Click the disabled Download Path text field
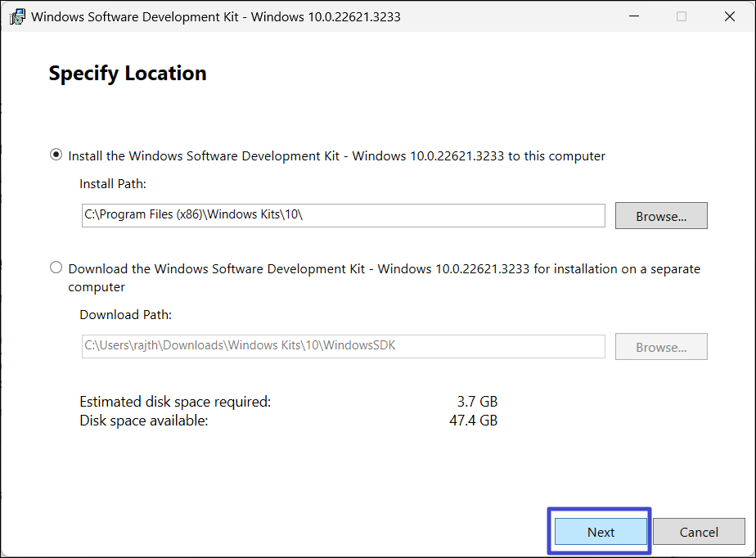Viewport: 756px width, 558px height. tap(343, 346)
